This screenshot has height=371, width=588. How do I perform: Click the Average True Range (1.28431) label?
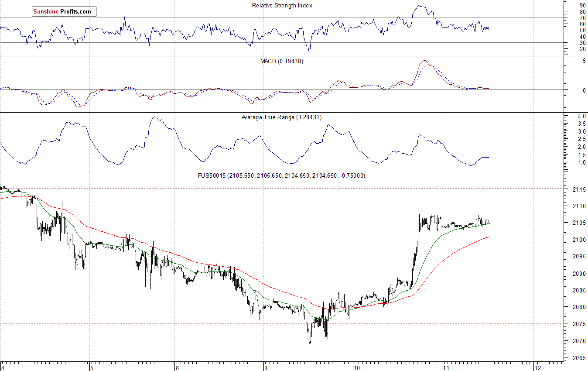[282, 117]
